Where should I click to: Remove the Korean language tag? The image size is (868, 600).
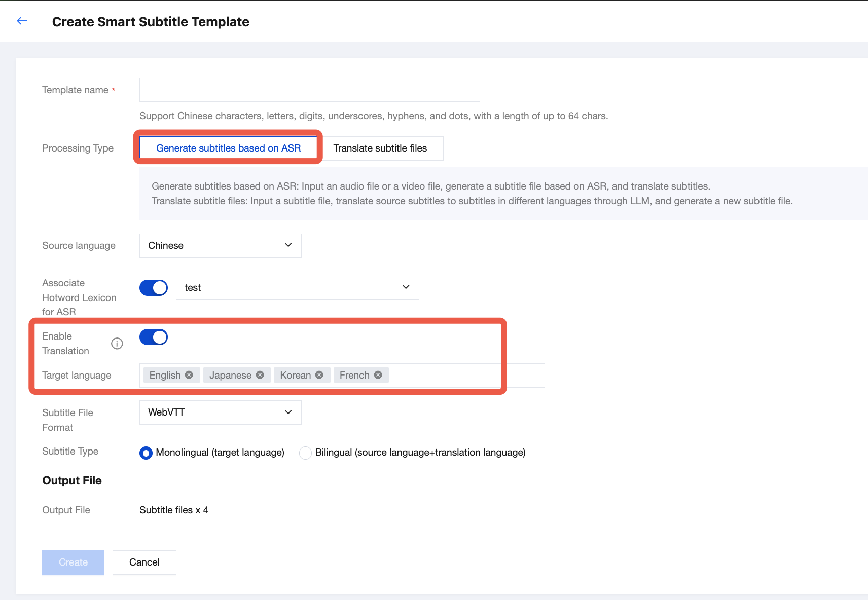[x=319, y=375]
